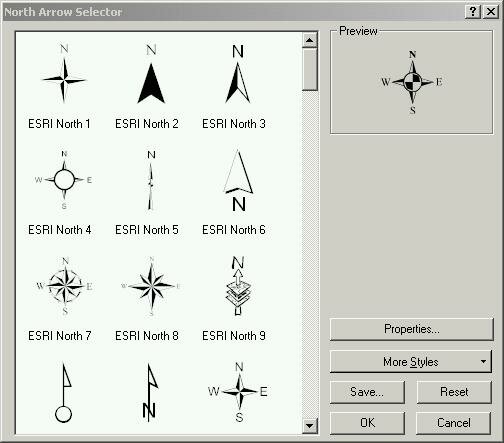The image size is (504, 443).
Task: Select the ESRI North 8 star compass
Action: tap(151, 286)
